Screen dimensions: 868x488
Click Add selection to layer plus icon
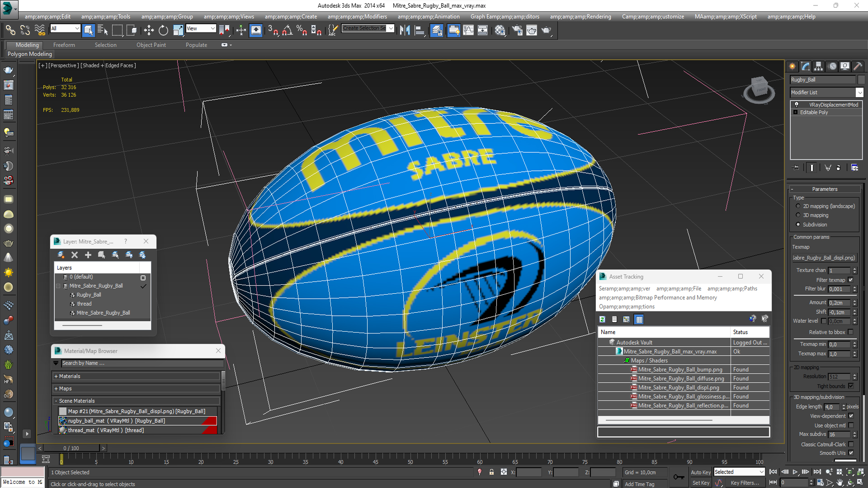click(88, 255)
